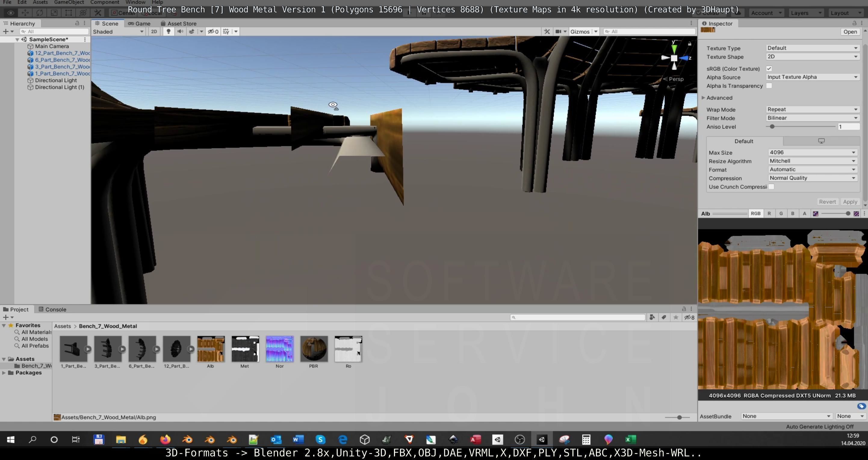Image resolution: width=868 pixels, height=460 pixels.
Task: Uncheck sRGB (Color Texture) checkbox
Action: coord(769,68)
